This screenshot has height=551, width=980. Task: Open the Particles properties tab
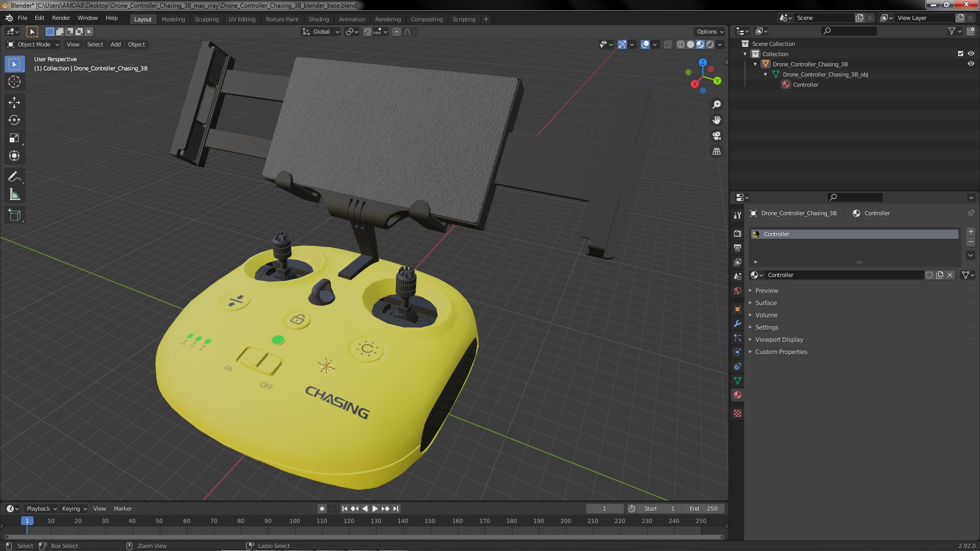(x=737, y=338)
